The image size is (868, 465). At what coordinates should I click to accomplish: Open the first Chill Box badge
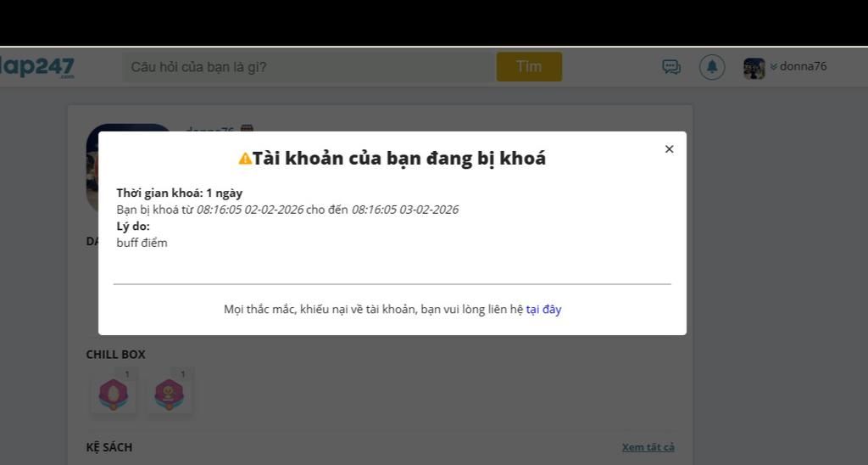pyautogui.click(x=114, y=394)
